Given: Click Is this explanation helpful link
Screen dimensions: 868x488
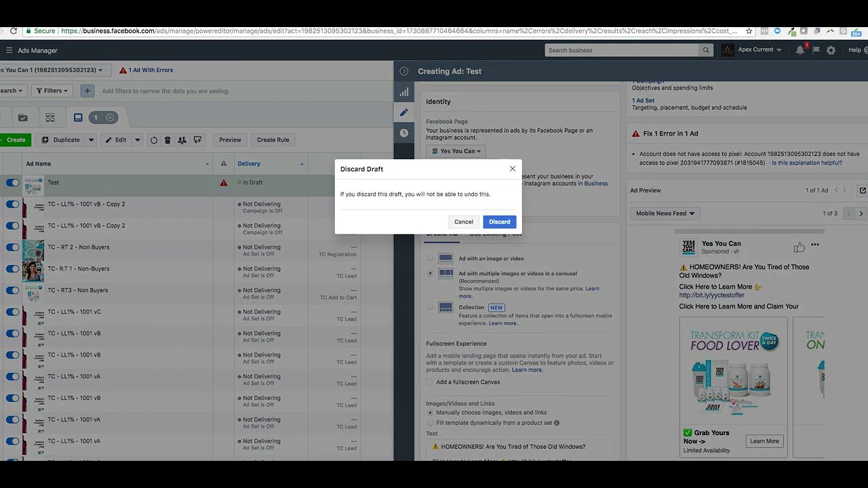Looking at the screenshot, I should pyautogui.click(x=807, y=163).
